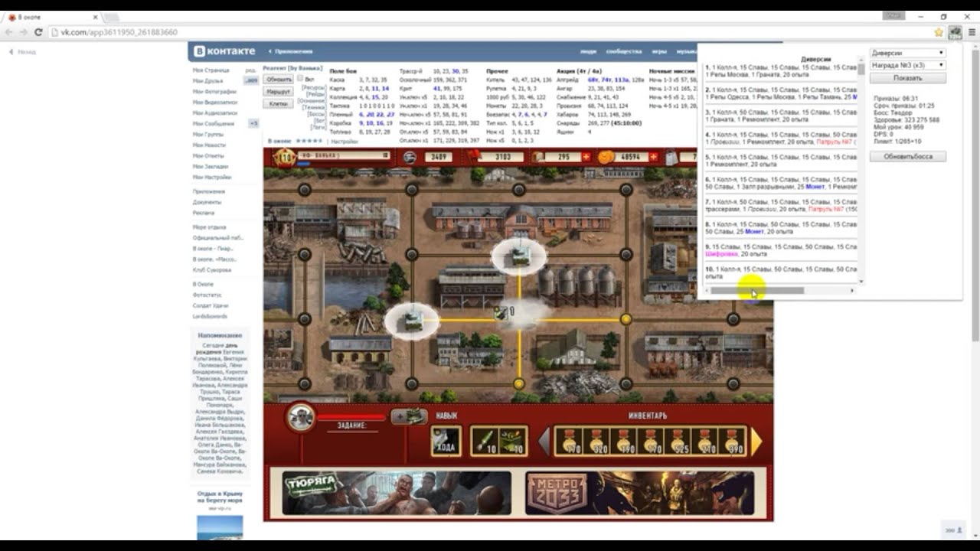Click the '[Ресурсы]' link in helper panel
The image size is (980, 551).
[x=313, y=88]
